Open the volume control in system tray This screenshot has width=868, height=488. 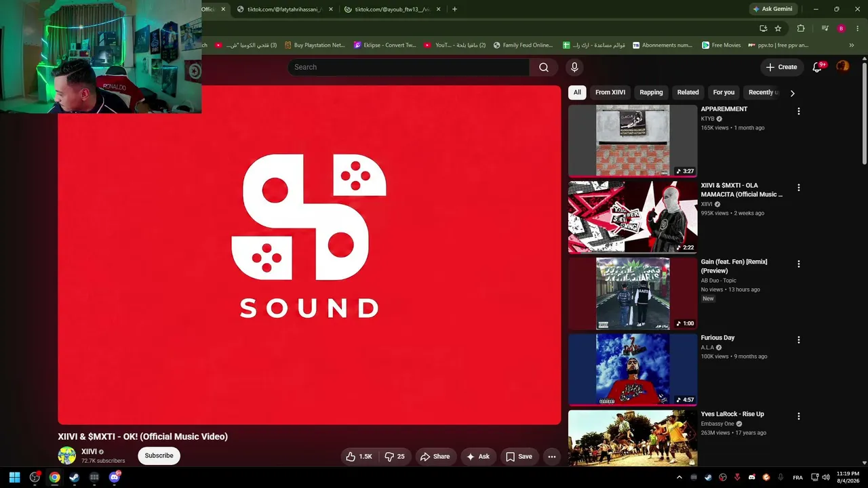827,477
